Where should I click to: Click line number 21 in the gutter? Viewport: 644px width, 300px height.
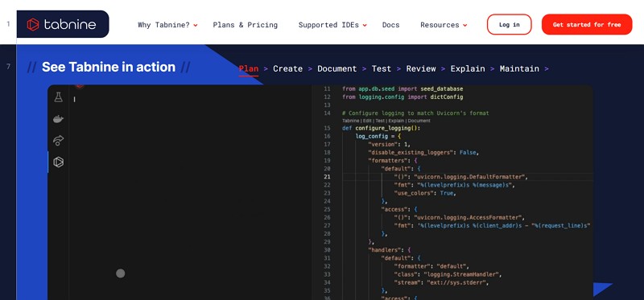(x=327, y=177)
